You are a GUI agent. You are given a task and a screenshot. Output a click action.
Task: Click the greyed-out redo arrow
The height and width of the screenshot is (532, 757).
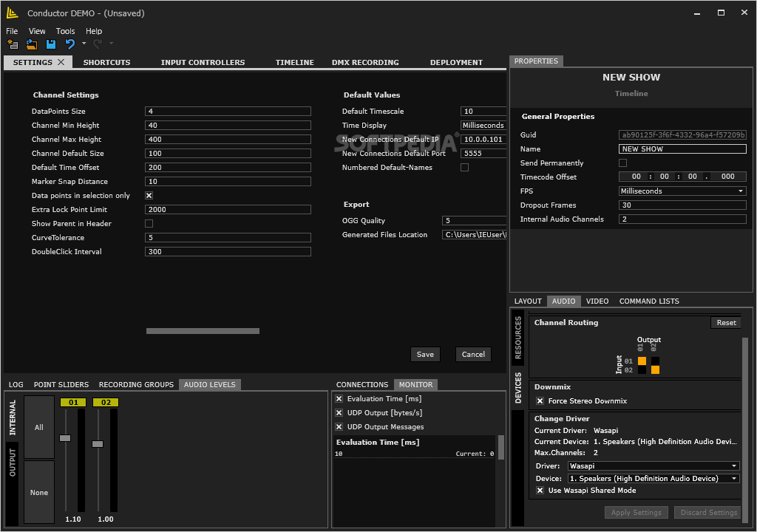click(x=98, y=44)
